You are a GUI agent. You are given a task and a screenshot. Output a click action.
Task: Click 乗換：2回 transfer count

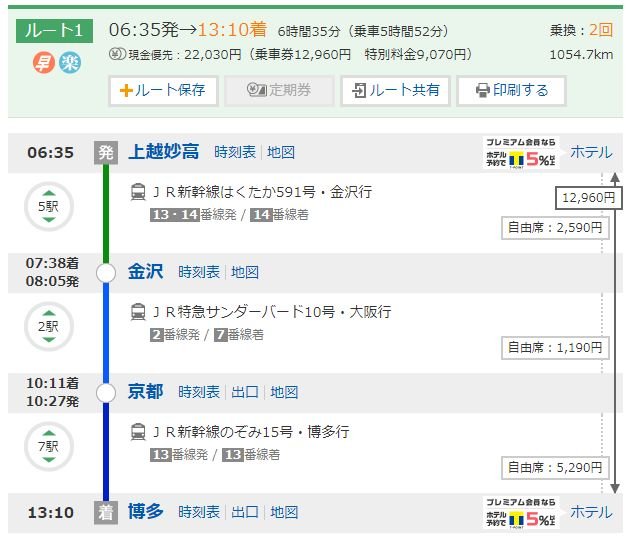[x=581, y=30]
